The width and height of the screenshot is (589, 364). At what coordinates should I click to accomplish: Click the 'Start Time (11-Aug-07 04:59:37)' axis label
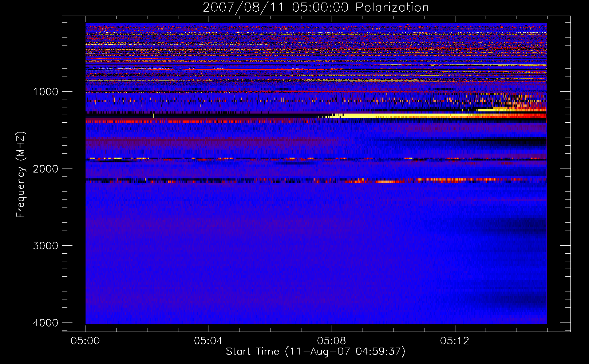[316, 352]
